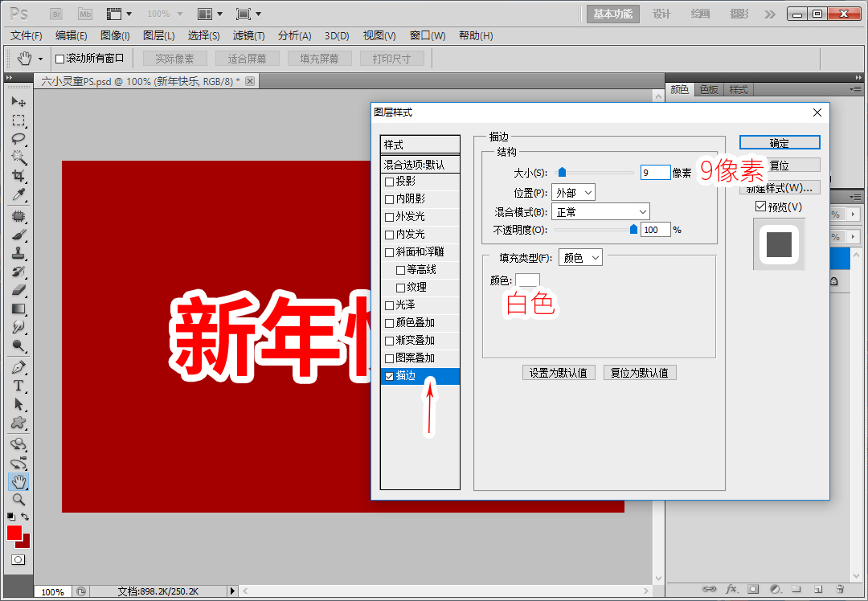868x601 pixels.
Task: Select the Pen tool
Action: click(x=18, y=367)
